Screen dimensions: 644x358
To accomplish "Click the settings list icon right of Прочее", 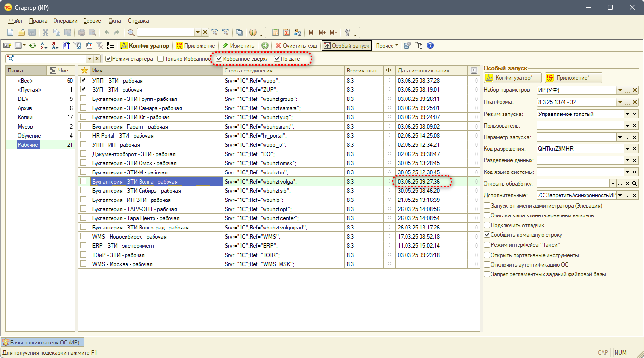I will [407, 45].
